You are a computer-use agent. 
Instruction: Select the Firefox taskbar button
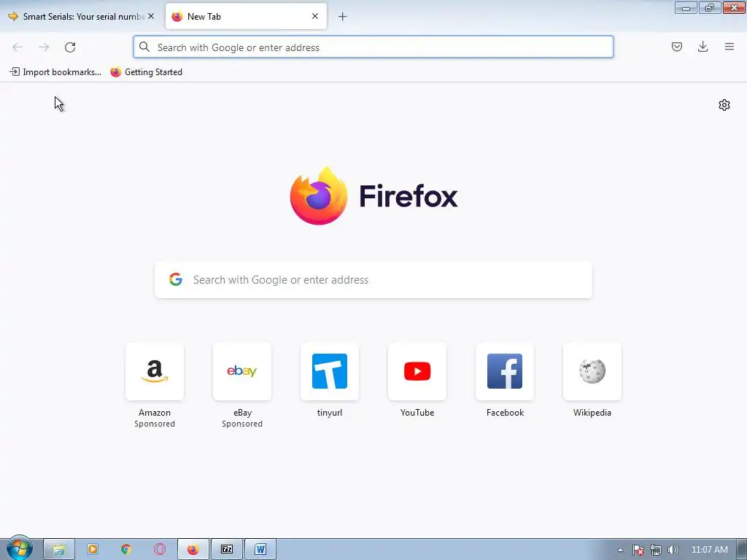(193, 550)
